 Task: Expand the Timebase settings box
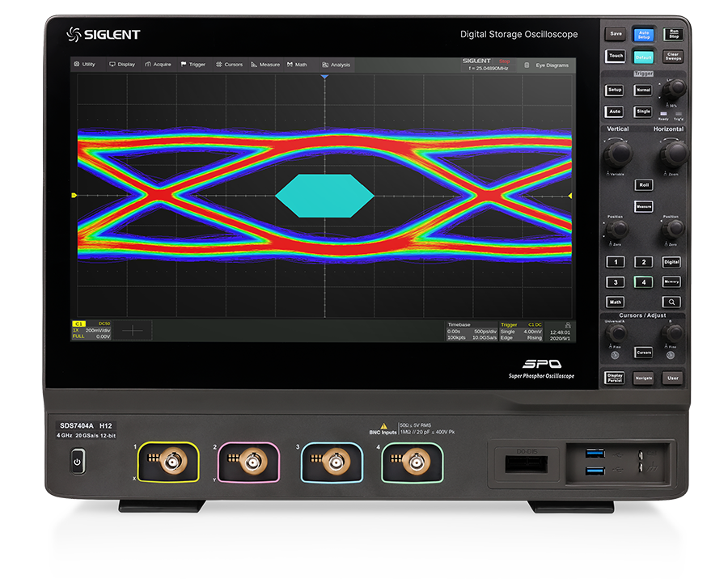[x=471, y=331]
